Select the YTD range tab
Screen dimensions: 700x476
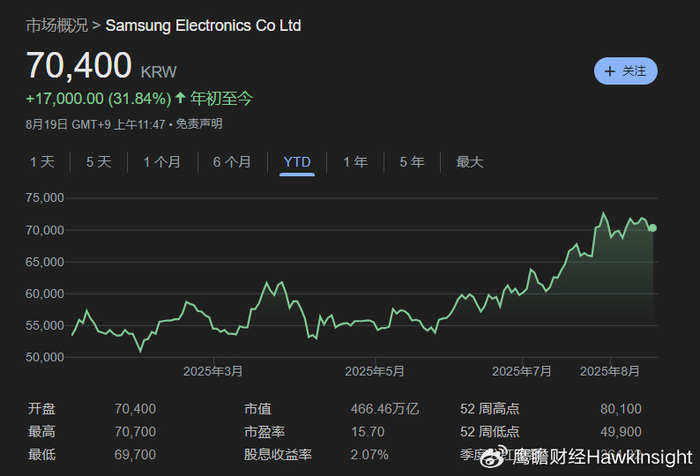point(297,162)
